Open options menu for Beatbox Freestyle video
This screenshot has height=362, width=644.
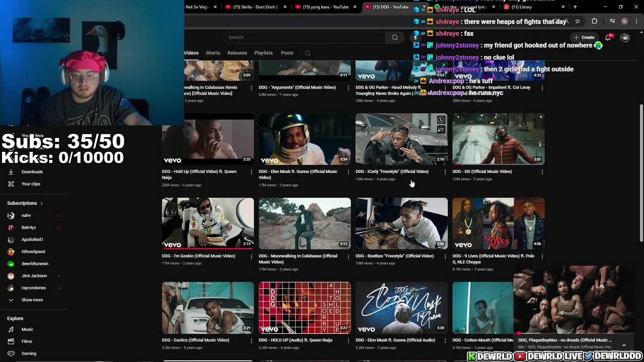445,256
